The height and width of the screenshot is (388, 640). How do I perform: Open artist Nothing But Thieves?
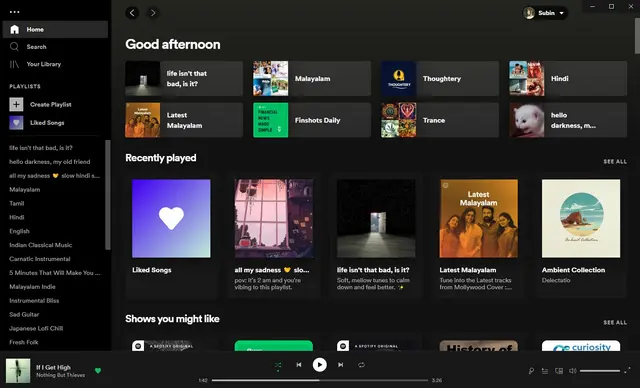[60, 375]
